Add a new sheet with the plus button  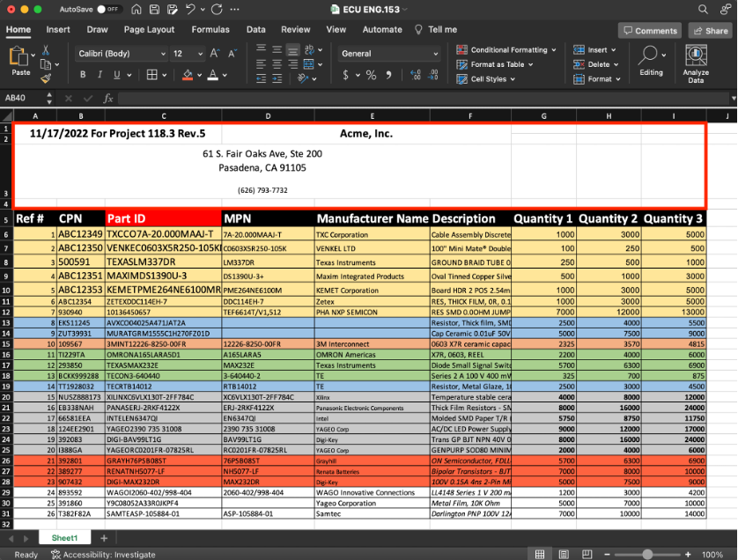[104, 538]
